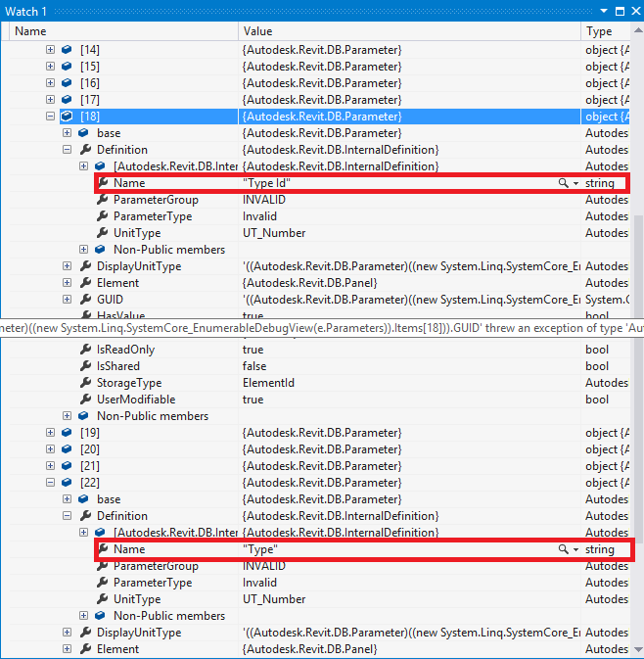Select the ParameterType row under [18]
Image resolution: width=644 pixels, height=659 pixels.
(x=320, y=216)
